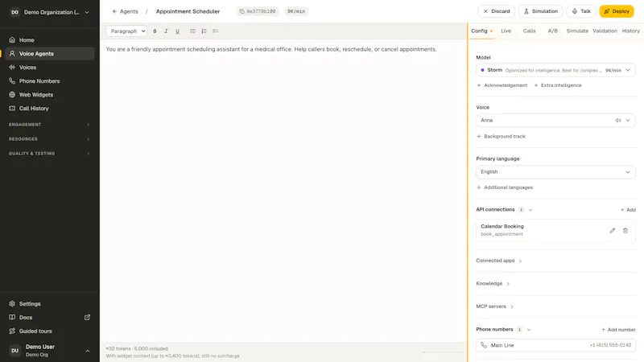The height and width of the screenshot is (362, 644).
Task: Click the Calendar Booking connection name
Action: tap(502, 227)
